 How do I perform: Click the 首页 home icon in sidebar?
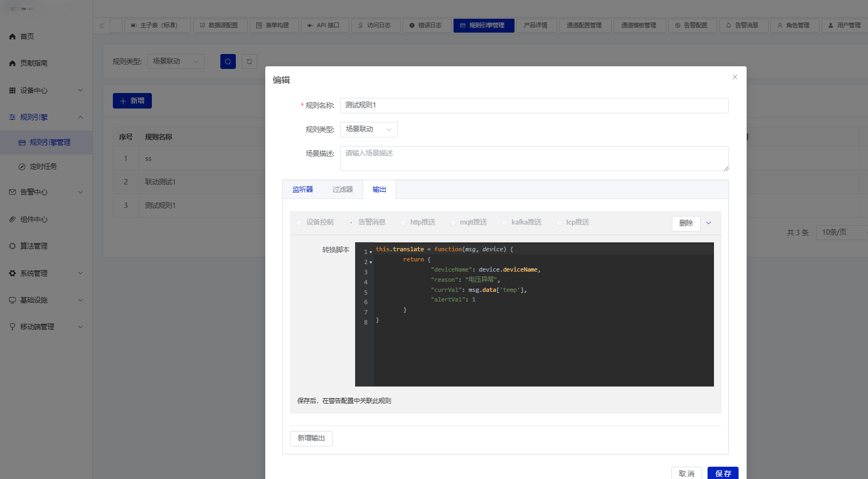click(12, 36)
